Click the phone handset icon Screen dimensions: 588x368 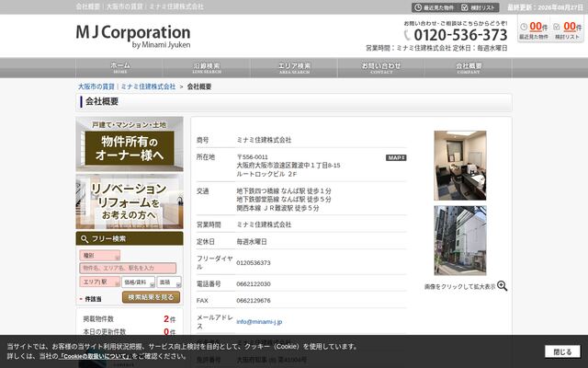click(x=407, y=35)
